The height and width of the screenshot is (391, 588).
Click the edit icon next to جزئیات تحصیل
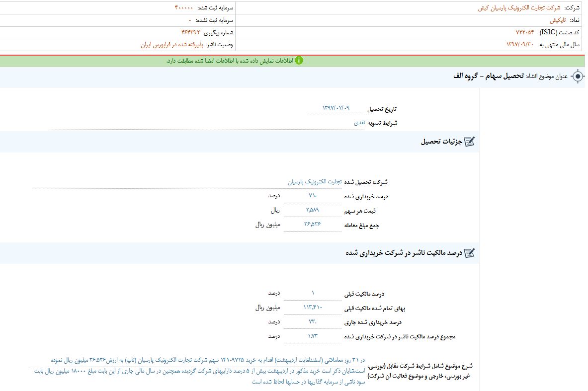[469, 142]
